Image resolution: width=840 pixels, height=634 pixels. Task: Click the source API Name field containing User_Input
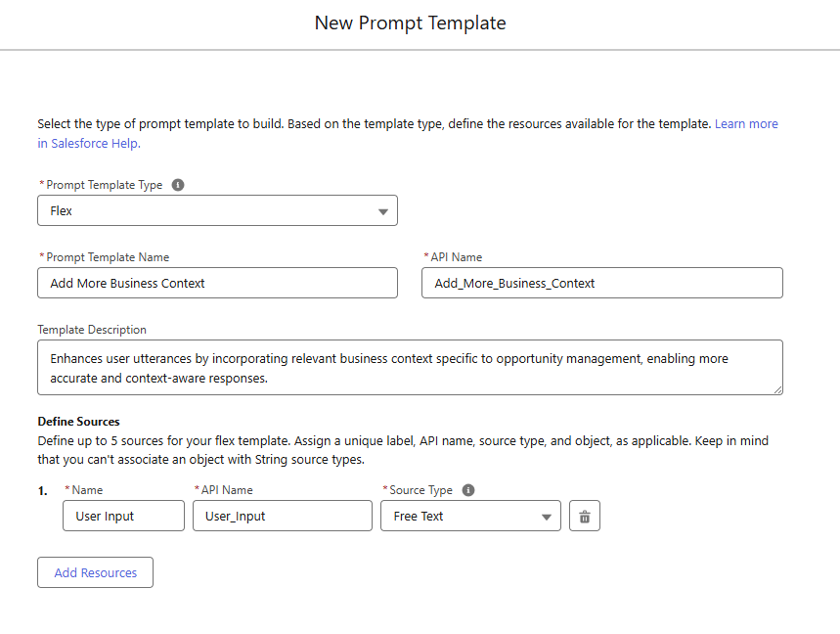(282, 517)
